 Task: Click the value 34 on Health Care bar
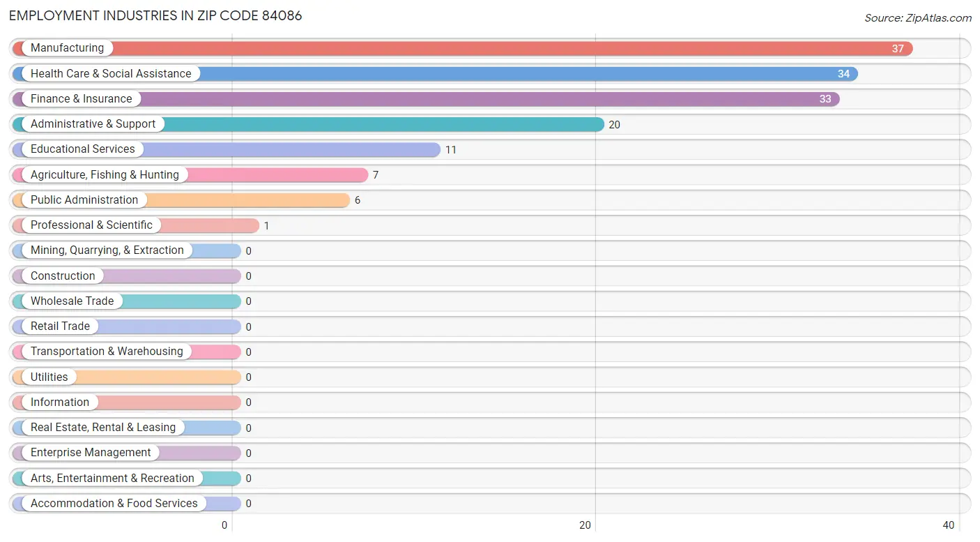click(843, 74)
